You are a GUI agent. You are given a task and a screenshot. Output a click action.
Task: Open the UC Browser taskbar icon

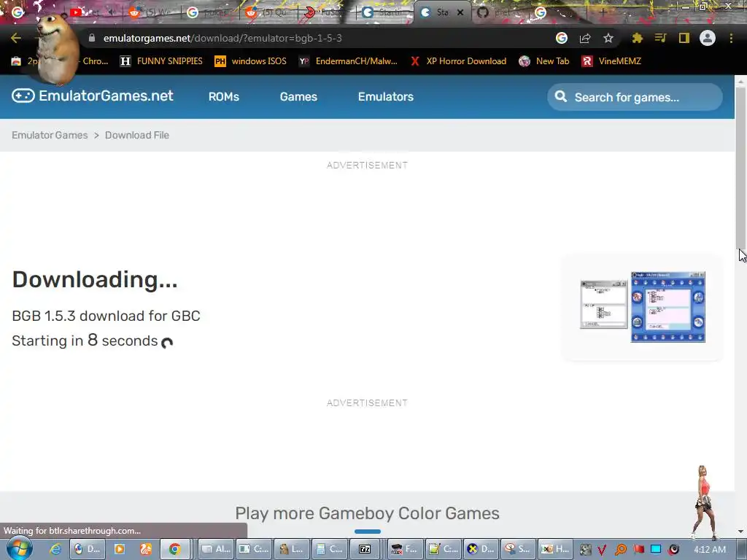(146, 549)
